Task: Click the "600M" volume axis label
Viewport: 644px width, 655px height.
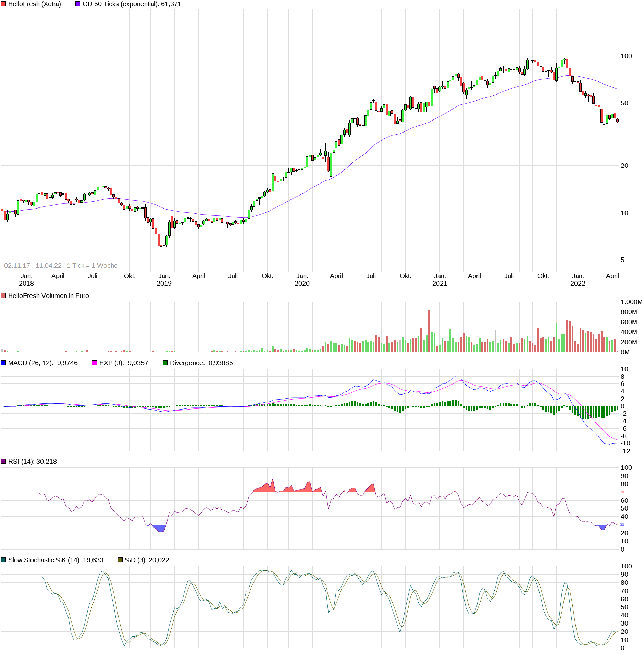Action: (x=629, y=322)
